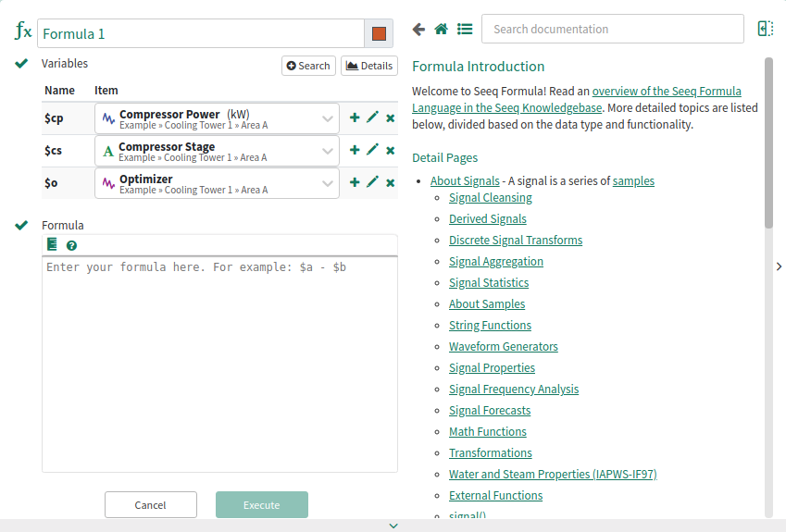Viewport: 786px width, 532px height.
Task: Open the formula help question mark icon
Action: [71, 245]
